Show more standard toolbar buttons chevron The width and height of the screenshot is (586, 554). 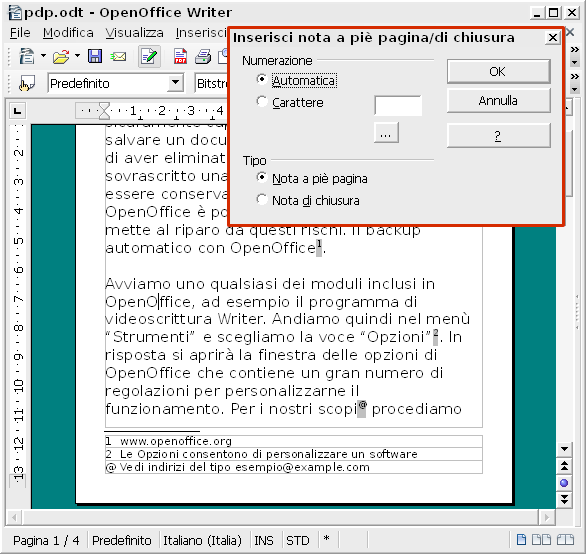pos(575,50)
